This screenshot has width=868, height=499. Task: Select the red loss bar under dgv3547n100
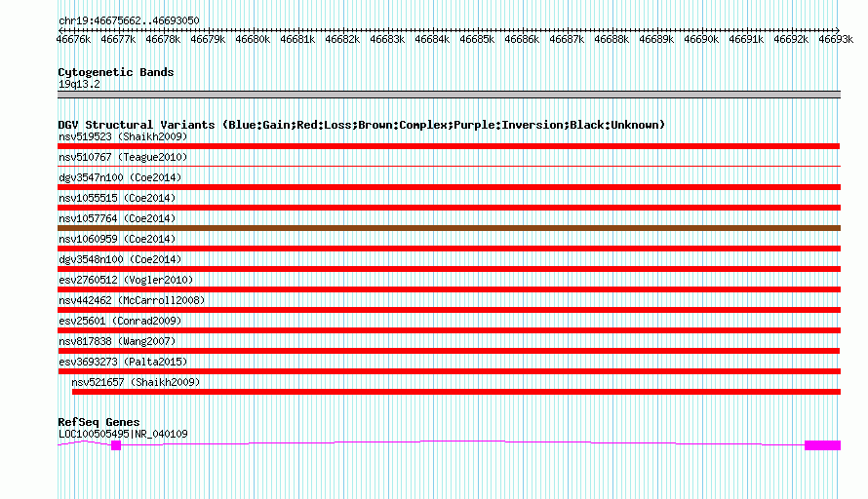449,187
